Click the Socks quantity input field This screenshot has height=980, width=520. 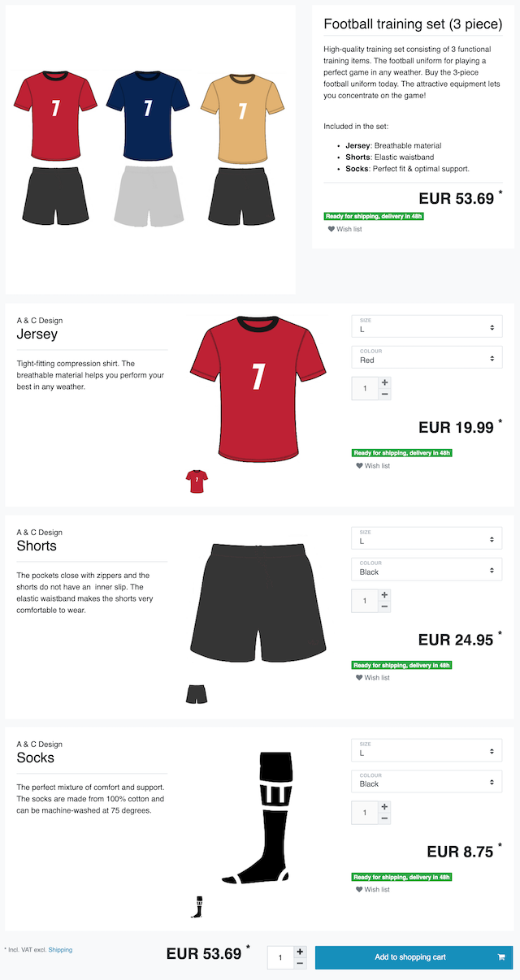tap(365, 813)
